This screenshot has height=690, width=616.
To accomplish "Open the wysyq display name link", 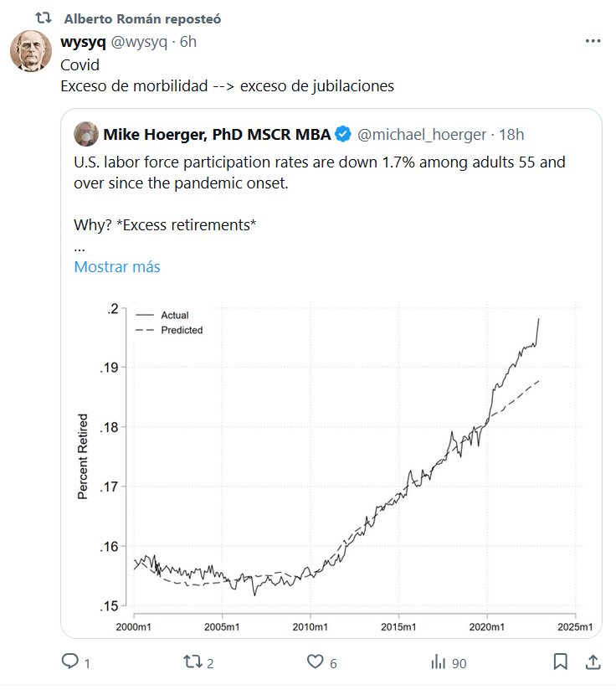I will click(x=84, y=42).
